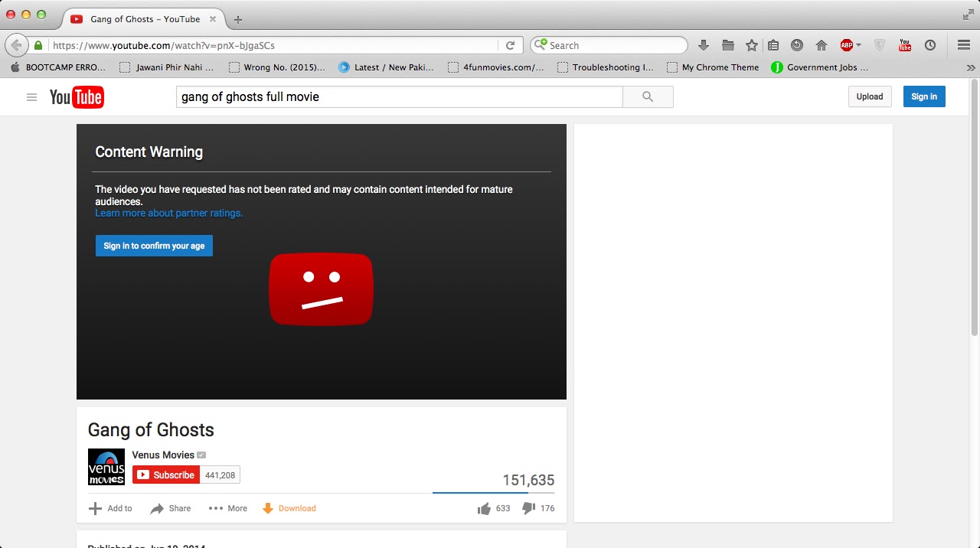
Task: Click Sign in to confirm your age
Action: point(154,246)
